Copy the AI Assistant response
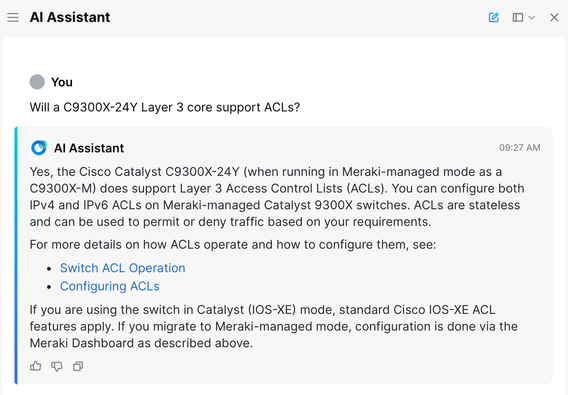 coord(78,366)
